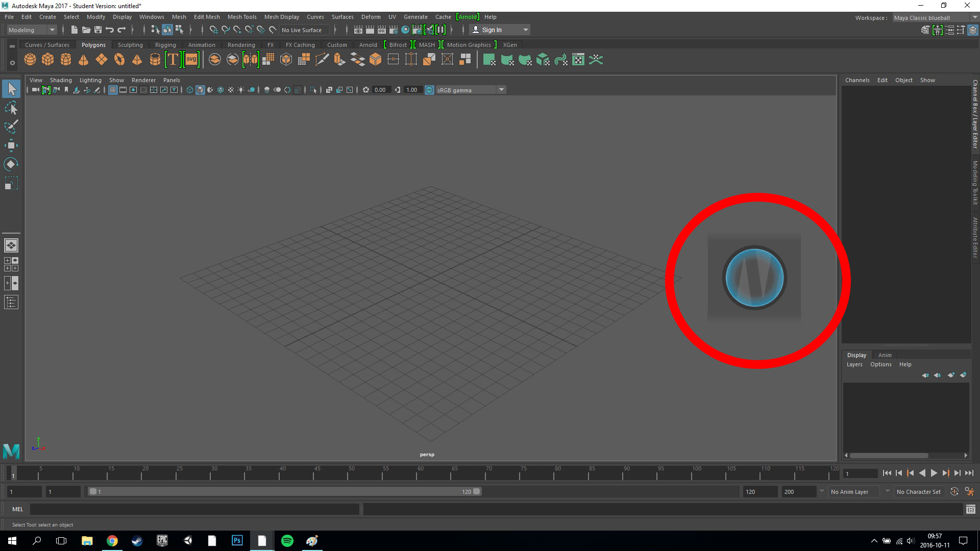Open the Modeling Toolkit side tab

(x=975, y=183)
